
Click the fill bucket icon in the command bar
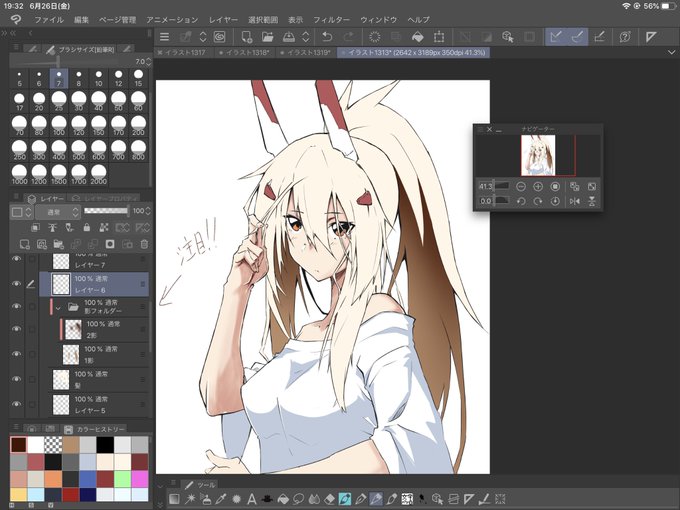point(418,37)
